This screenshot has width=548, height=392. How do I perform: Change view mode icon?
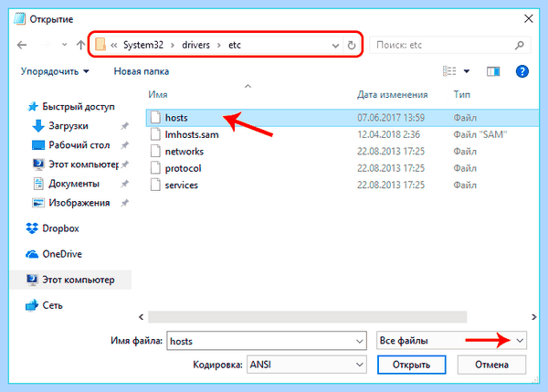pyautogui.click(x=449, y=71)
